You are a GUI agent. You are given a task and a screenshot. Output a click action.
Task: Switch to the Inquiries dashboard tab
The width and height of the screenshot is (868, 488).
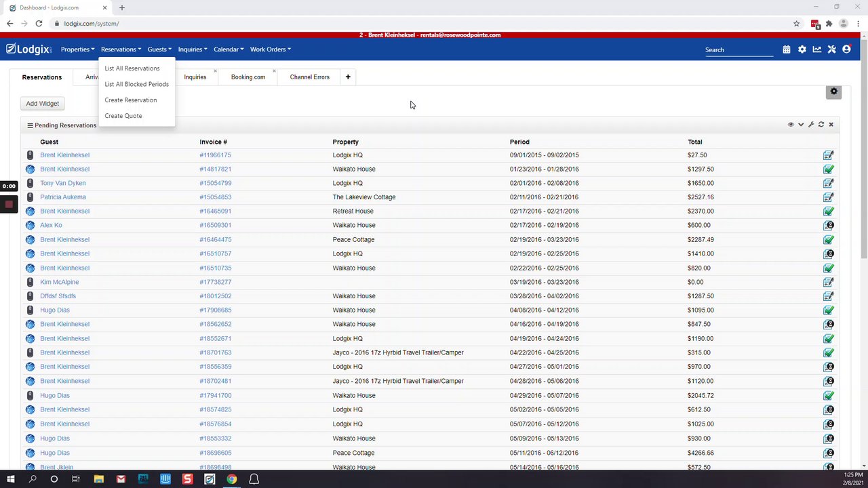pyautogui.click(x=195, y=77)
